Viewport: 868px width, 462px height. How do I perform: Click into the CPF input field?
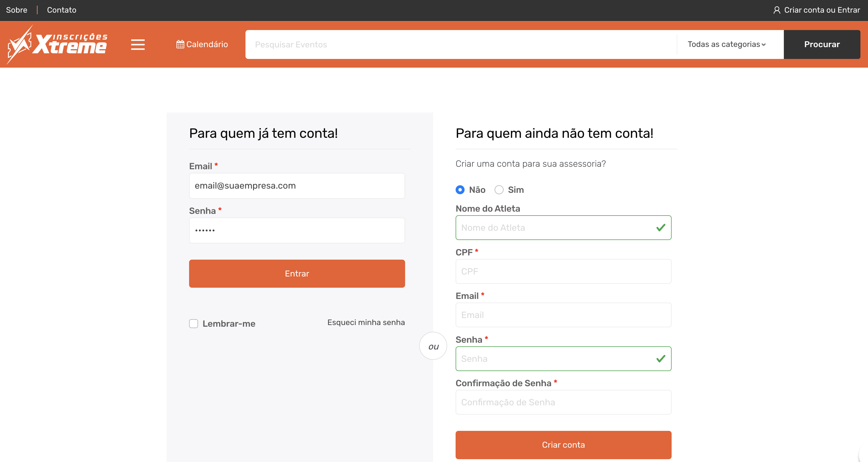[563, 271]
